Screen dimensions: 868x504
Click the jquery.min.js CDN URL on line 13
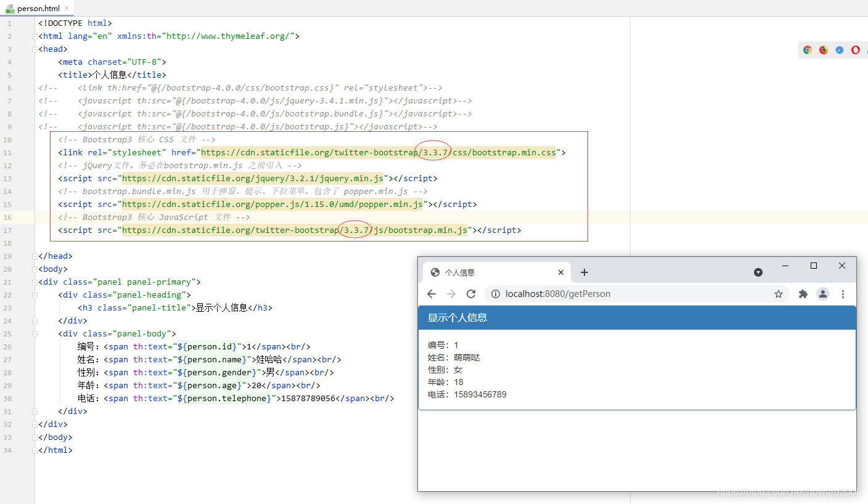pyautogui.click(x=253, y=178)
